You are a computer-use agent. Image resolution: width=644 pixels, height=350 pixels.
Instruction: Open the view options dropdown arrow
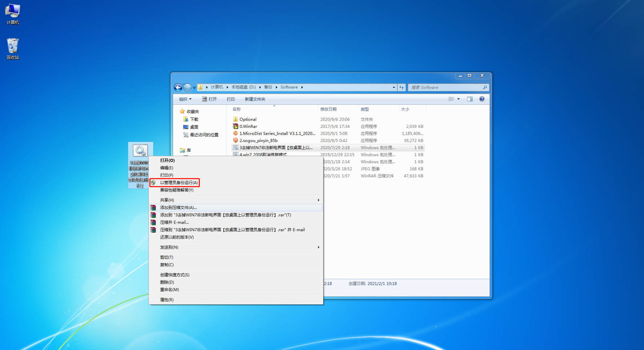458,99
